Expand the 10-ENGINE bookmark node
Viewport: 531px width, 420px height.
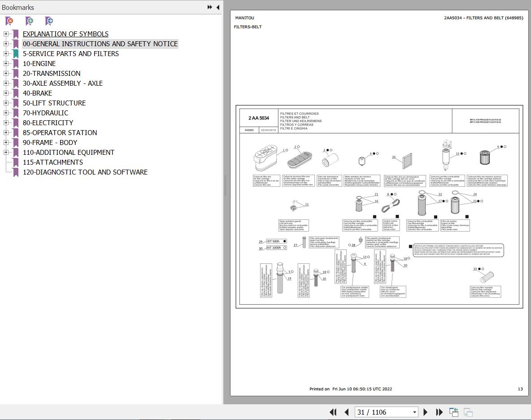[x=6, y=64]
